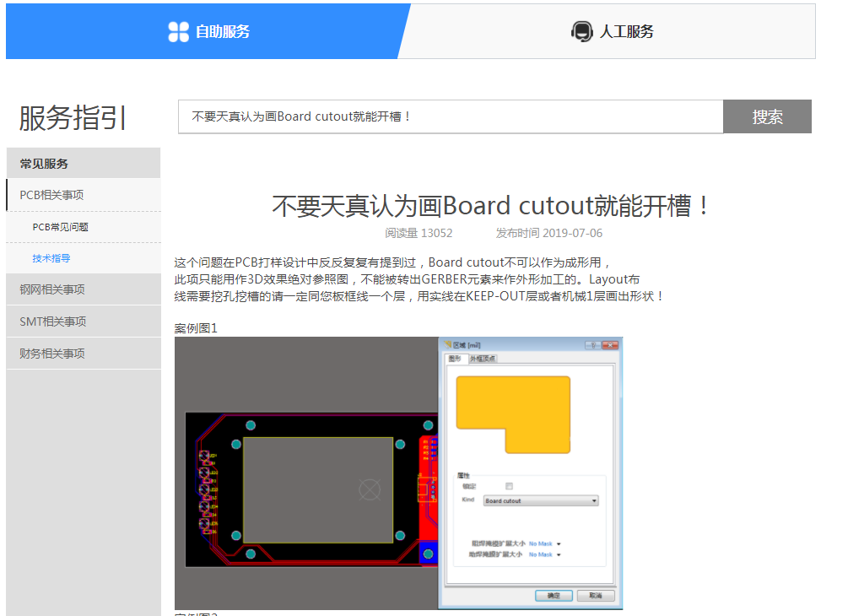
Task: Open the 阻焊掩膜扩展大小 No Mask dropdown
Action: tap(544, 543)
